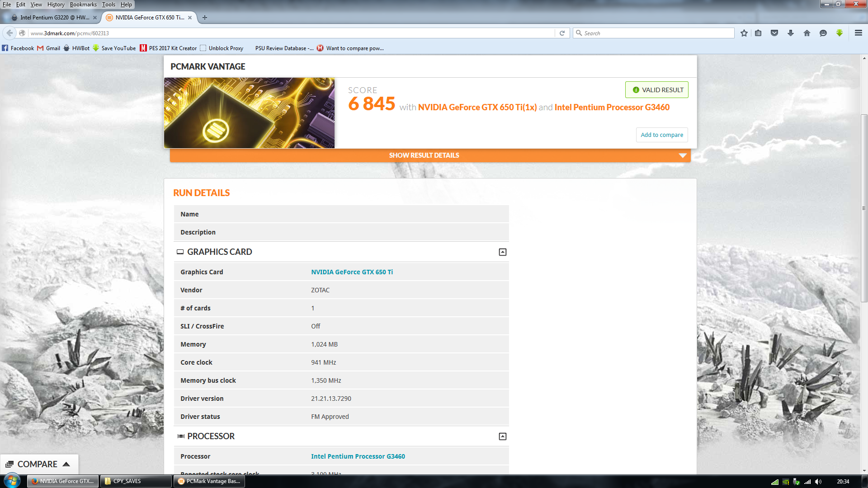Click the RUN DETAILS heading

coord(201,193)
